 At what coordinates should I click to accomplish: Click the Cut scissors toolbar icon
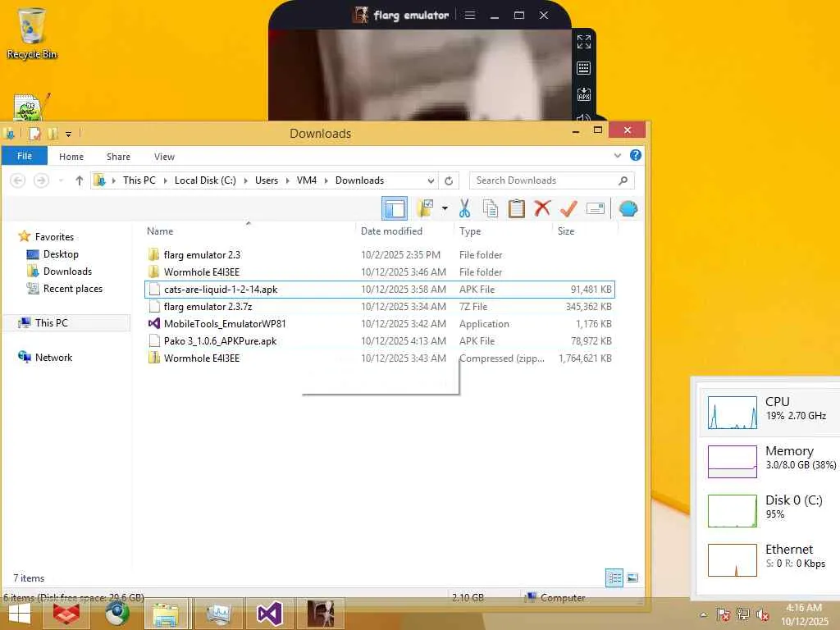coord(464,208)
